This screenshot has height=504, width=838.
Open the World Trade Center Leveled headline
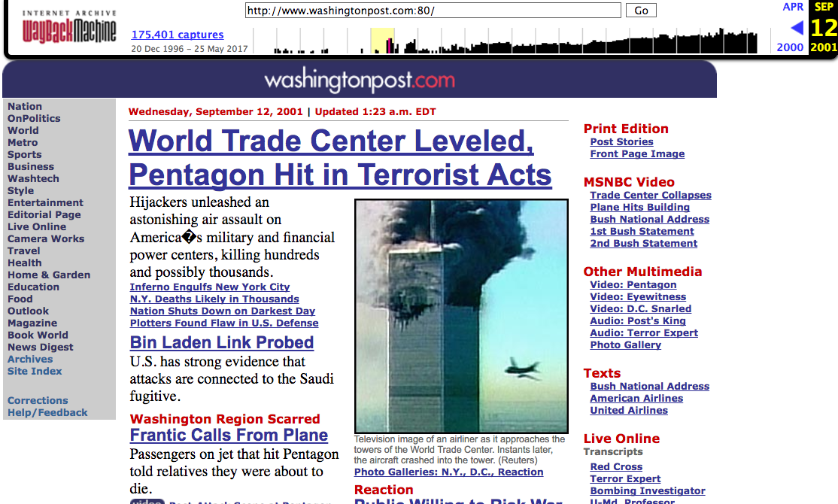[x=341, y=158]
